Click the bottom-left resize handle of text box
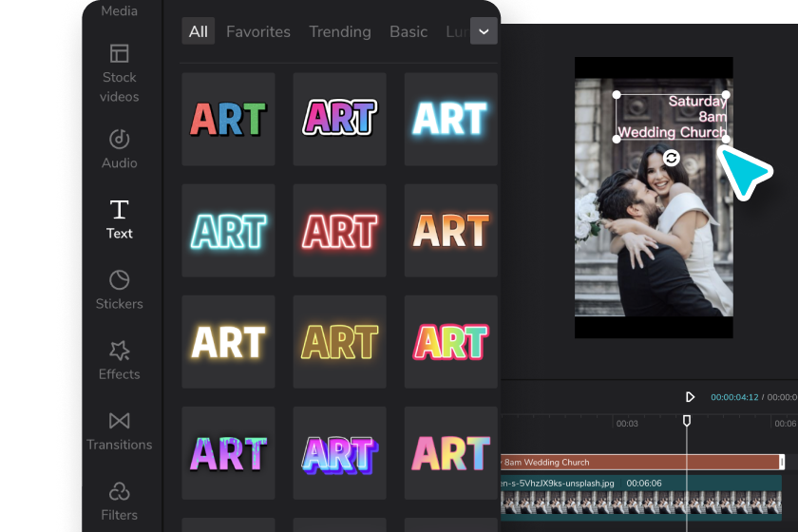The height and width of the screenshot is (532, 798). pos(617,139)
